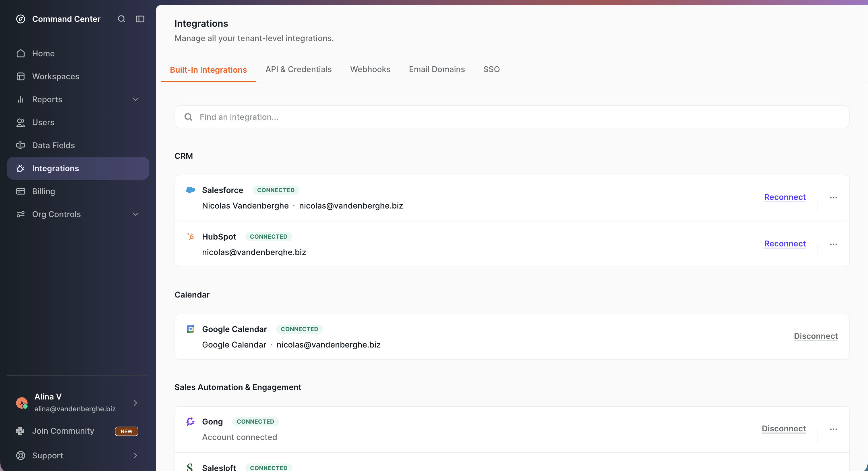Open Data Fields in sidebar
Viewport: 868px width, 471px height.
pyautogui.click(x=78, y=145)
